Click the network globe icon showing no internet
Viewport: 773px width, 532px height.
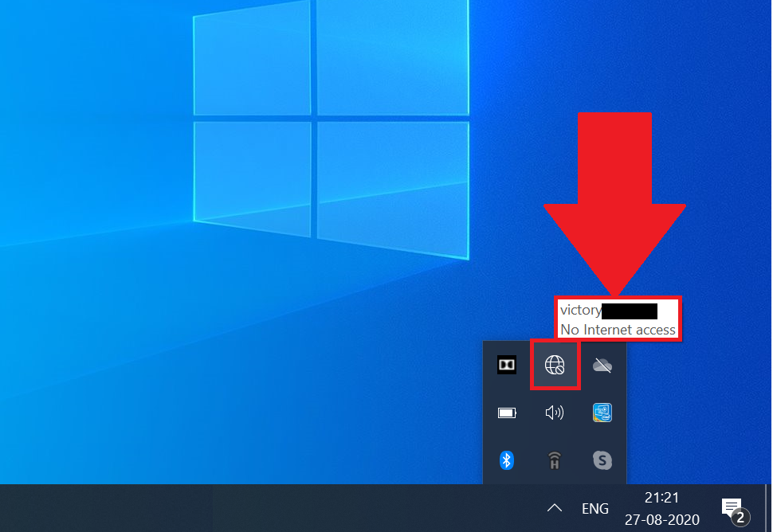pos(555,365)
